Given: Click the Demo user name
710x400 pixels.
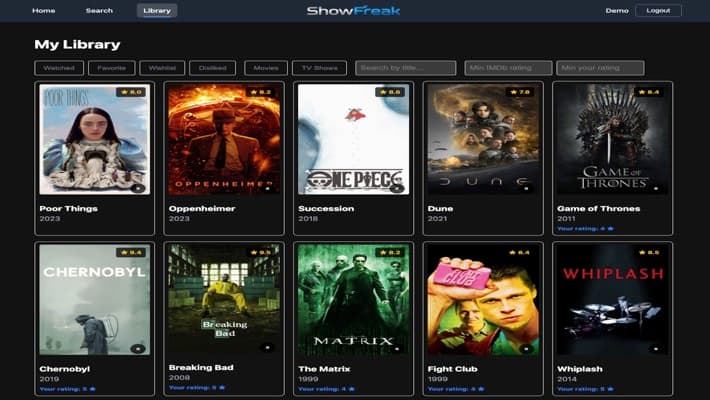Looking at the screenshot, I should click(617, 10).
